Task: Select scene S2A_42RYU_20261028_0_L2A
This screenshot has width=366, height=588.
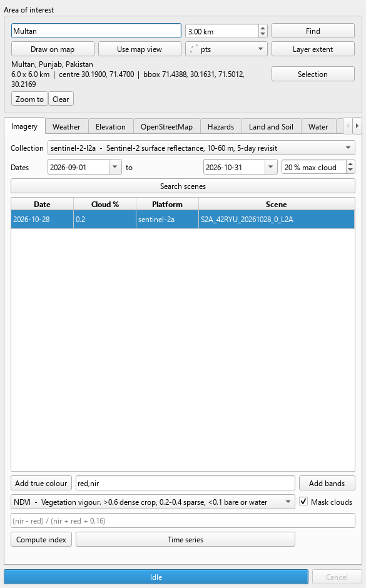Action: [x=277, y=220]
